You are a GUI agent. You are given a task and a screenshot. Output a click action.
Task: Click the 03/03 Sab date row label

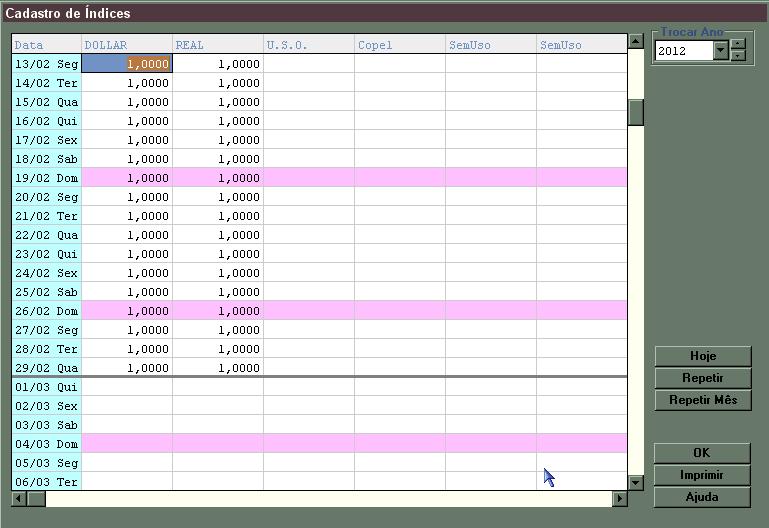coord(46,425)
